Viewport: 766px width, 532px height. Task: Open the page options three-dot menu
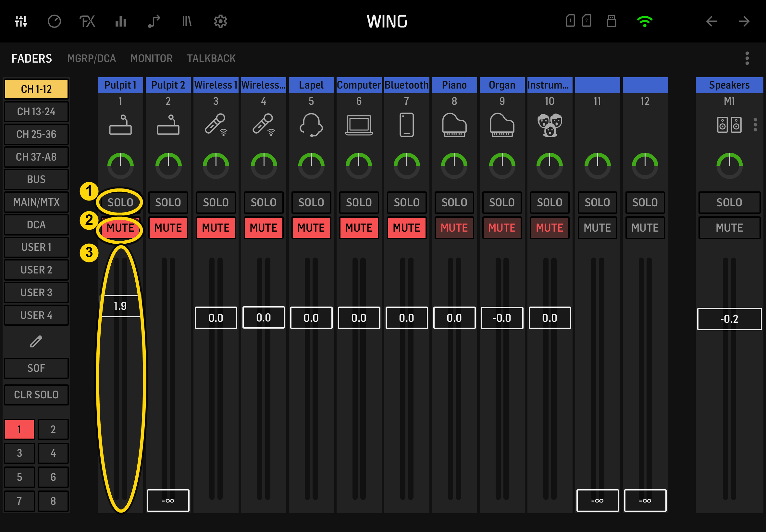click(x=747, y=58)
